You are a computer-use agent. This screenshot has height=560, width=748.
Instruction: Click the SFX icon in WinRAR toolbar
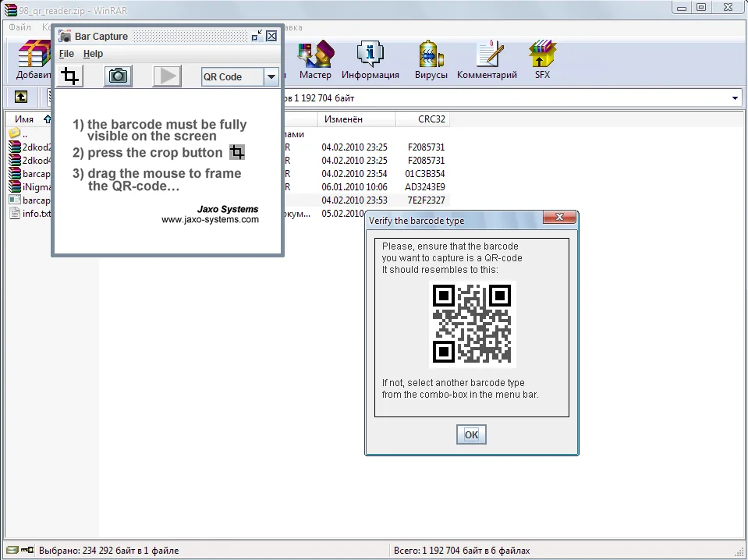coord(542,60)
